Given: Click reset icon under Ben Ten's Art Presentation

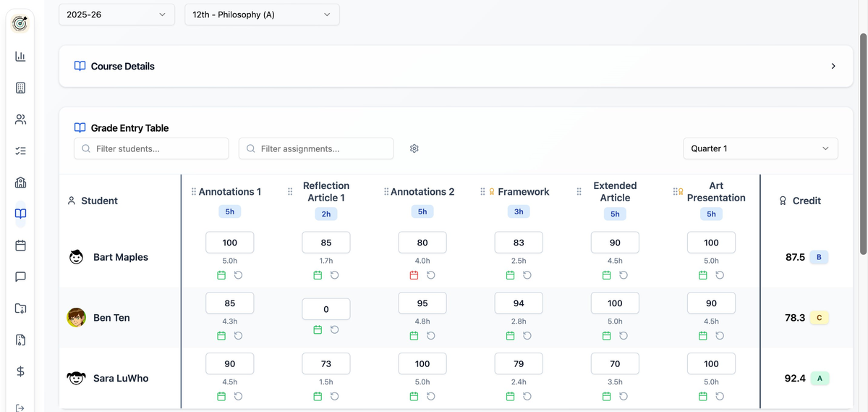Looking at the screenshot, I should [720, 336].
